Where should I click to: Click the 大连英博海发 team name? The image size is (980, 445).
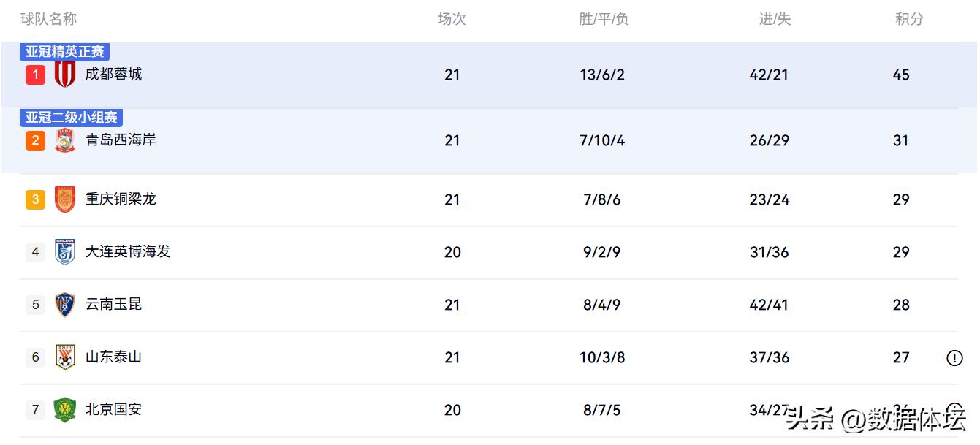tap(128, 251)
